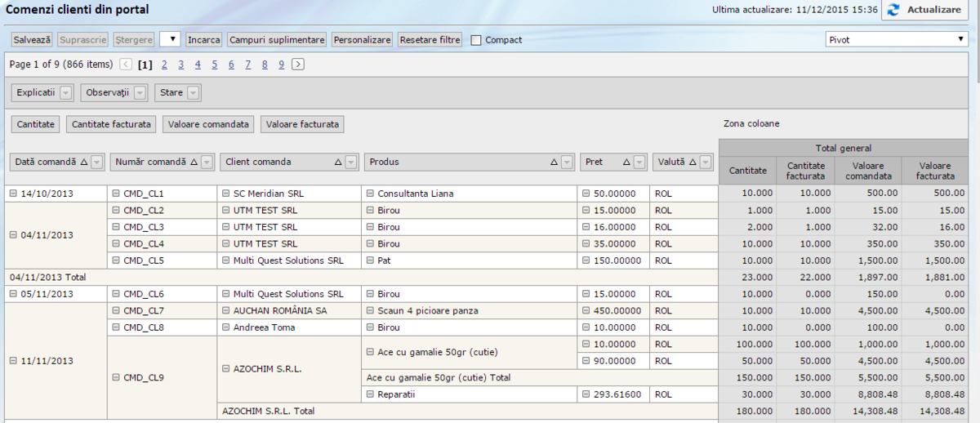
Task: Go to page 5
Action: 215,64
